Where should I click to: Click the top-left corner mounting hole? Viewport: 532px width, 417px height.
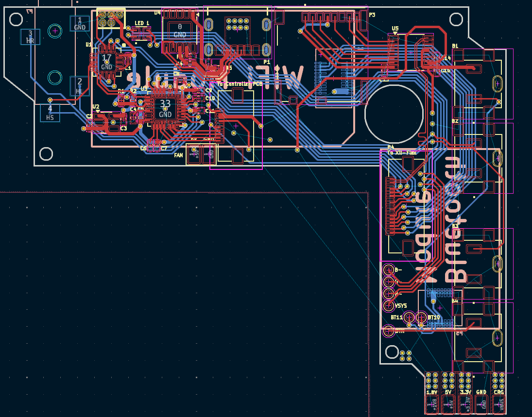[x=16, y=19]
